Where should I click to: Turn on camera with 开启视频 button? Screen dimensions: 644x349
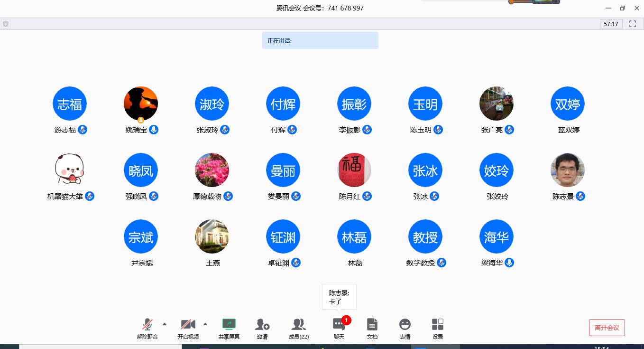coord(188,325)
